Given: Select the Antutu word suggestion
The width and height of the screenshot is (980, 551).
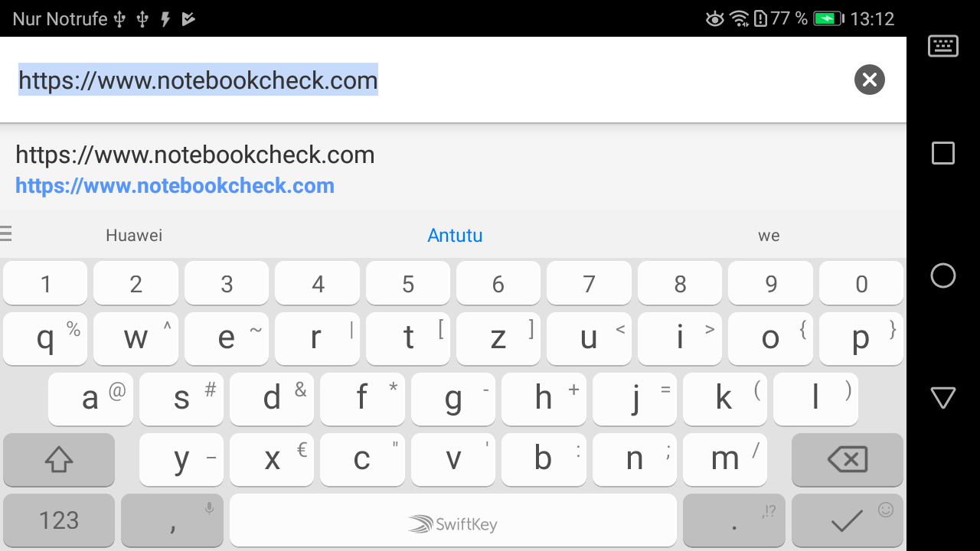Looking at the screenshot, I should coord(455,235).
